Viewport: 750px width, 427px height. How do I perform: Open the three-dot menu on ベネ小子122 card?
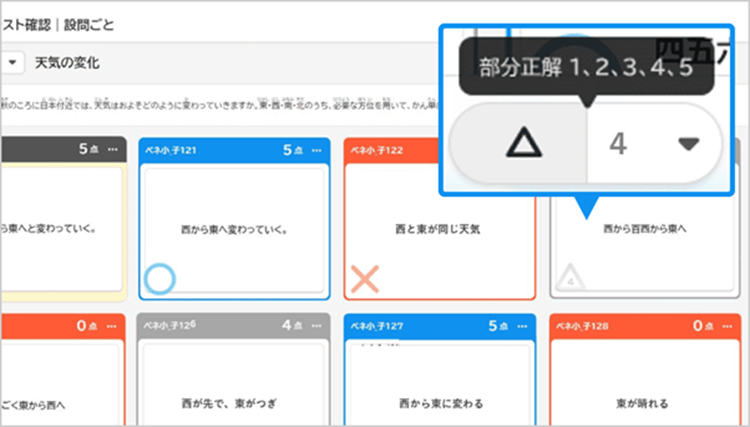click(522, 150)
